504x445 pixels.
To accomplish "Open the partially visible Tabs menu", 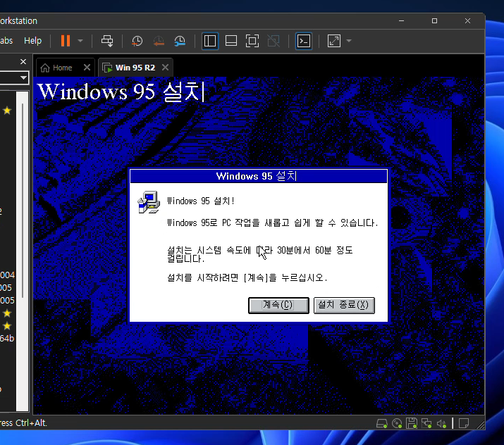I will [6, 41].
